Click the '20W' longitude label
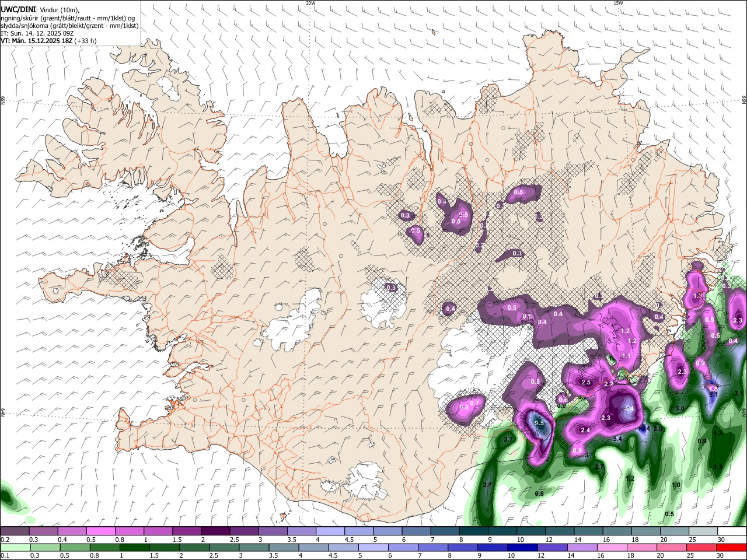The image size is (747, 560). point(310,3)
